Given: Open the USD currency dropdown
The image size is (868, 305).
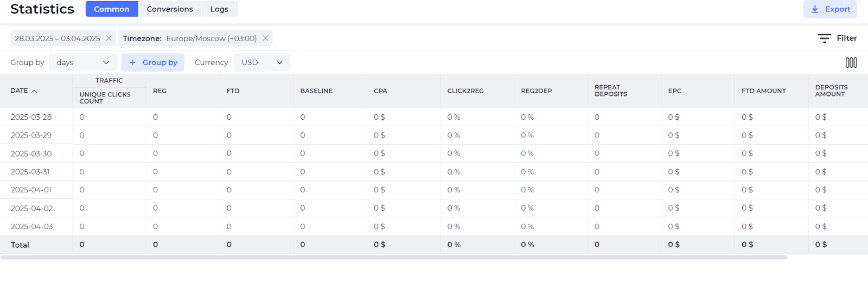Looking at the screenshot, I should point(261,63).
